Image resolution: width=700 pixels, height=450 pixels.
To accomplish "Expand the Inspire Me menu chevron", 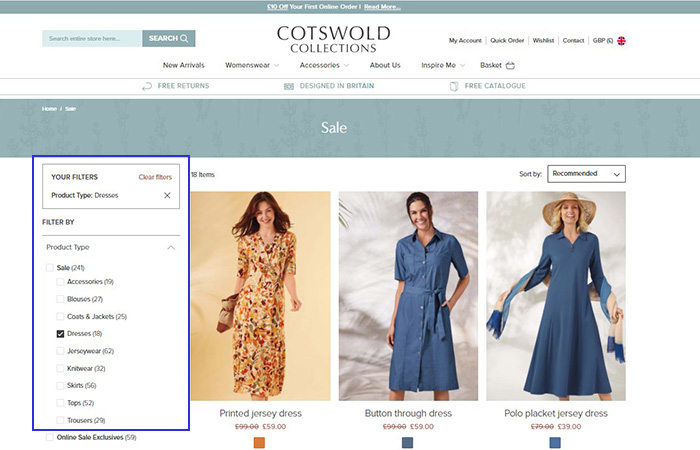I will pos(462,66).
